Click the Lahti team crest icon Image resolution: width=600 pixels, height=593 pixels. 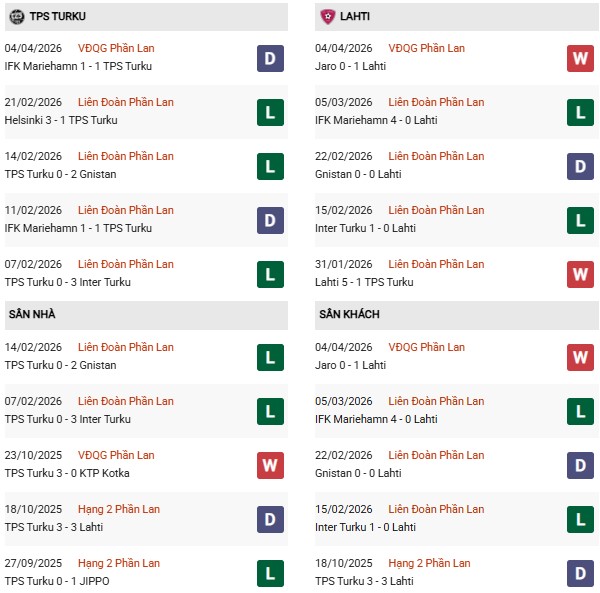coord(327,16)
